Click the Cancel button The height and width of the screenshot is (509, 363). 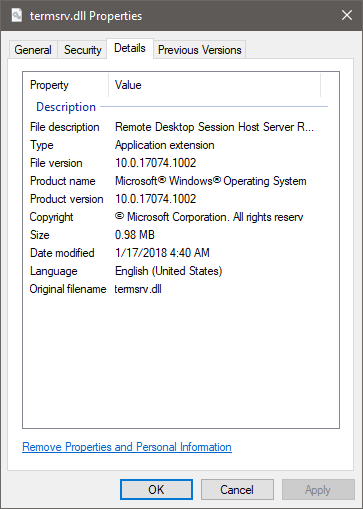tap(237, 490)
